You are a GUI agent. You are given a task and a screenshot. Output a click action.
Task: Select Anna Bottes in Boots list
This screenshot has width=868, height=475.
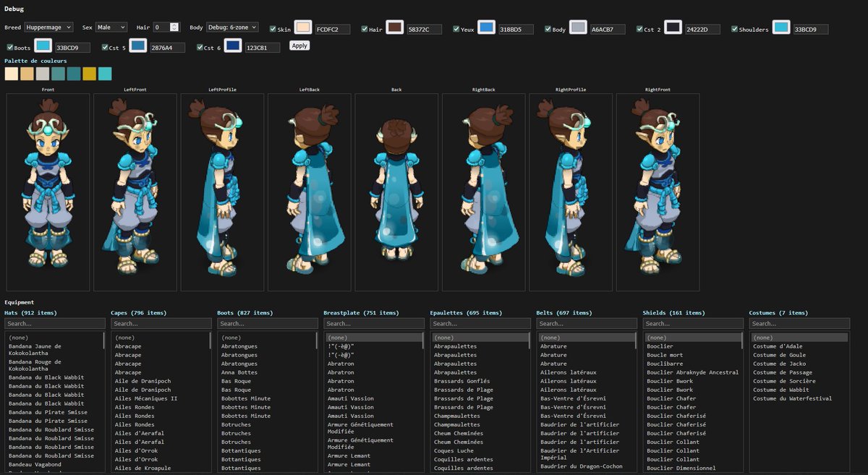click(x=267, y=372)
